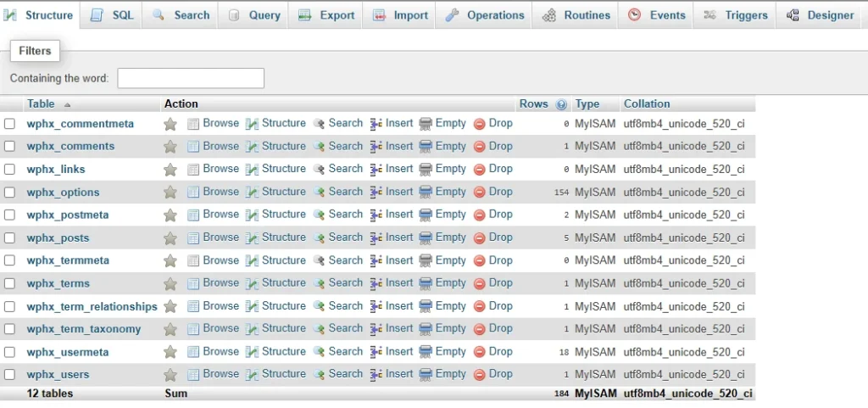Click the Operations wrench icon
This screenshot has height=408, width=868.
(453, 15)
